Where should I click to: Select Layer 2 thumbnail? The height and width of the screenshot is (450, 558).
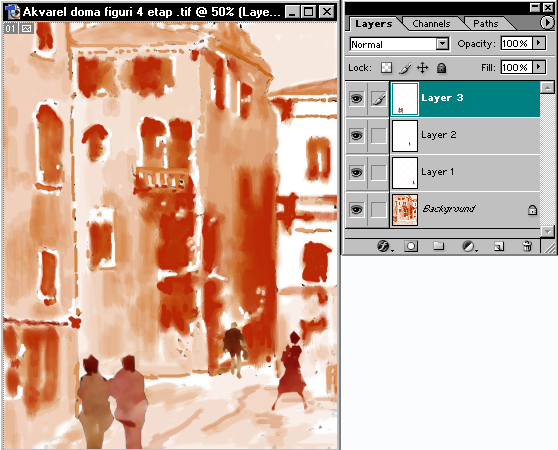405,136
